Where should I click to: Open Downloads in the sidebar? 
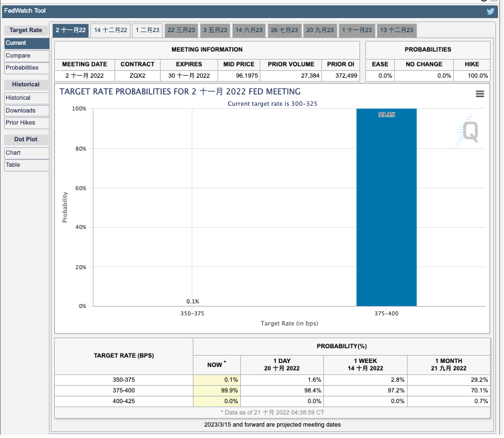(27, 111)
